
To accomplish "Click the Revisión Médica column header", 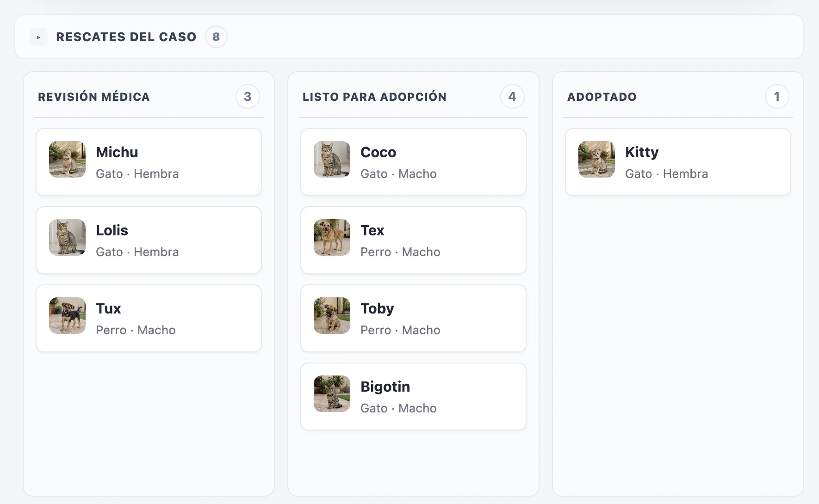I will 94,97.
